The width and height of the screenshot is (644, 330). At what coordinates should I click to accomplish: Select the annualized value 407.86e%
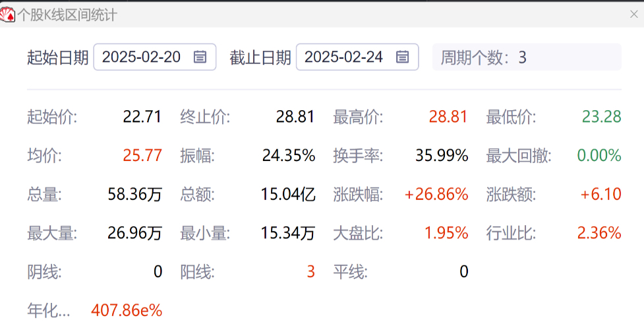tap(127, 310)
